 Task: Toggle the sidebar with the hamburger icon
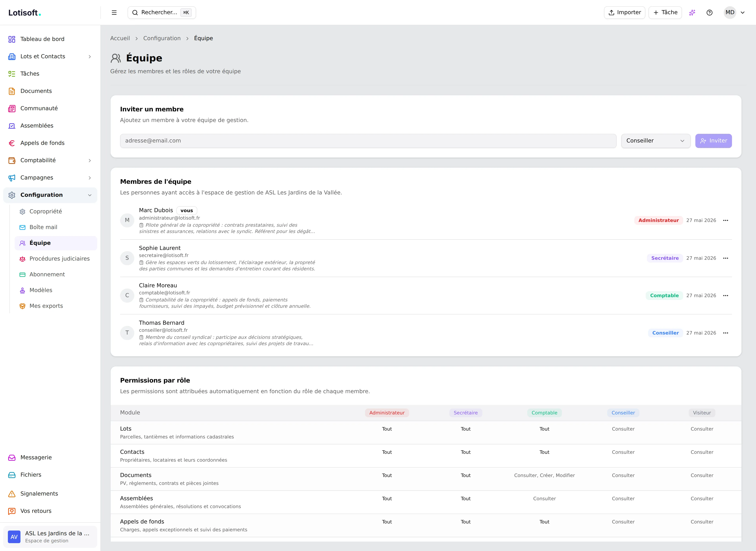tap(114, 13)
